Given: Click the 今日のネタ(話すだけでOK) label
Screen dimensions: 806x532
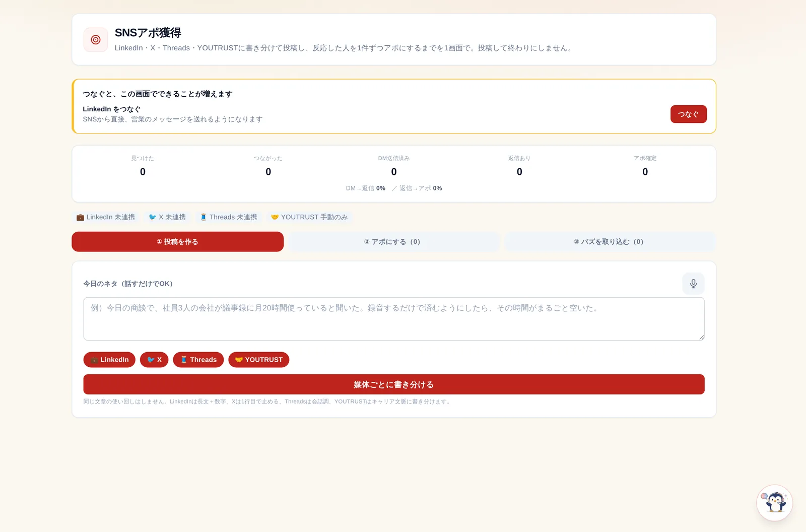Looking at the screenshot, I should click(x=128, y=284).
